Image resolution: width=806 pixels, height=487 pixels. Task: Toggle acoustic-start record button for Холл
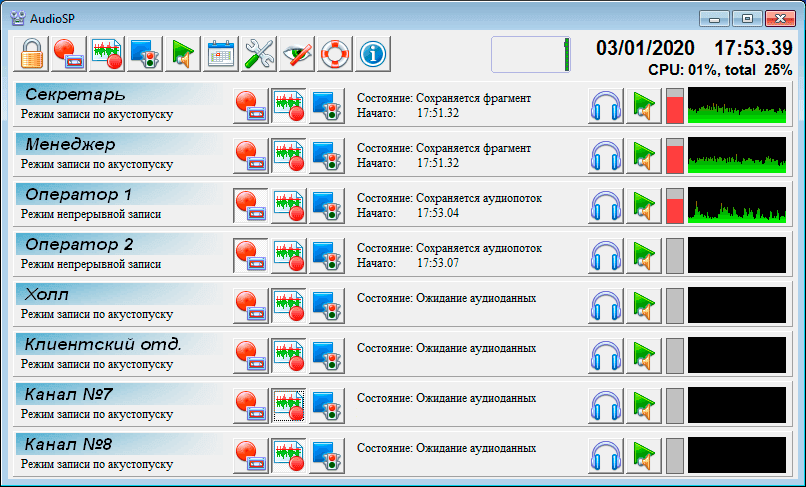pos(289,305)
